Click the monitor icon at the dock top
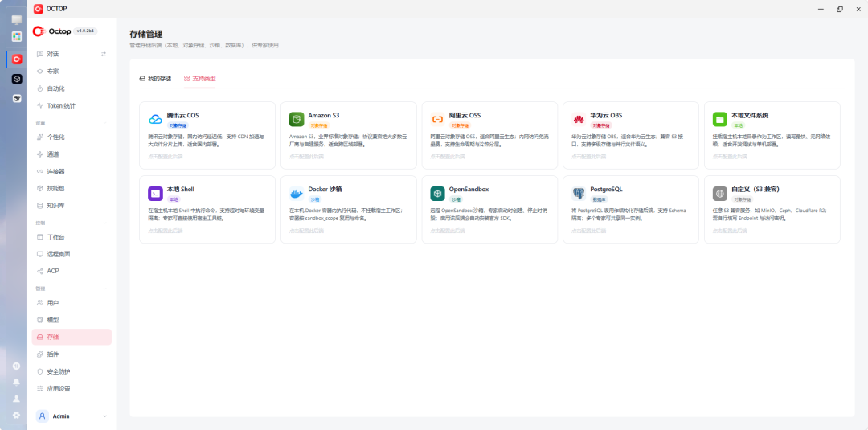 point(17,20)
